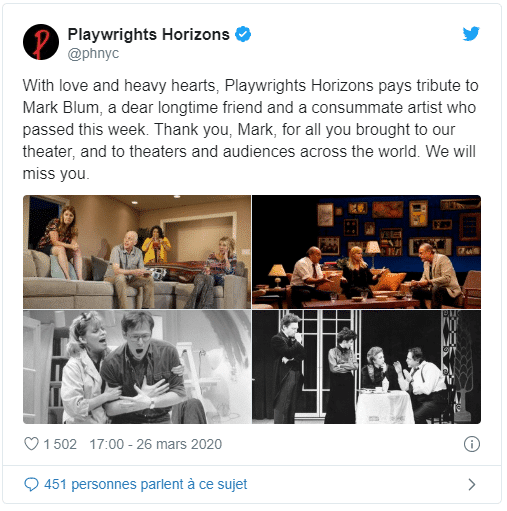Click the dining table in fourth photo
507x511 pixels.
(x=384, y=406)
